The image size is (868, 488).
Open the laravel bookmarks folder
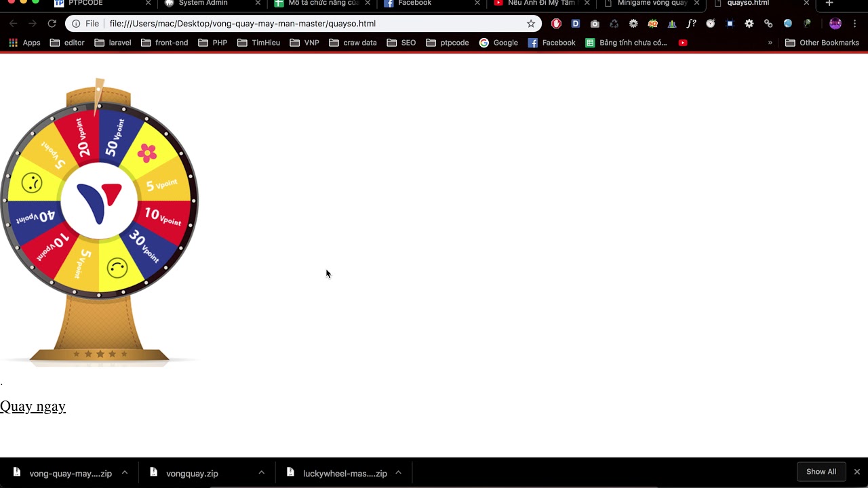tap(113, 43)
